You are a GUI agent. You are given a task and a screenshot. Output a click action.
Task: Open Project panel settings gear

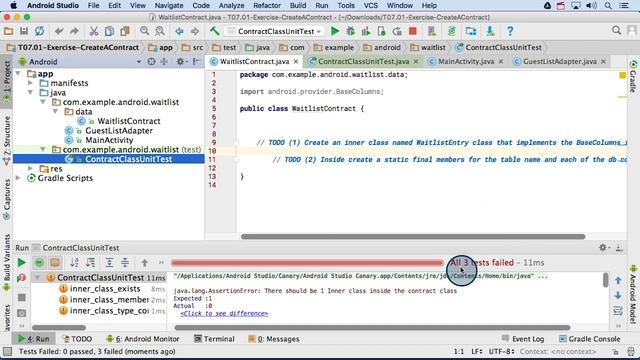180,62
